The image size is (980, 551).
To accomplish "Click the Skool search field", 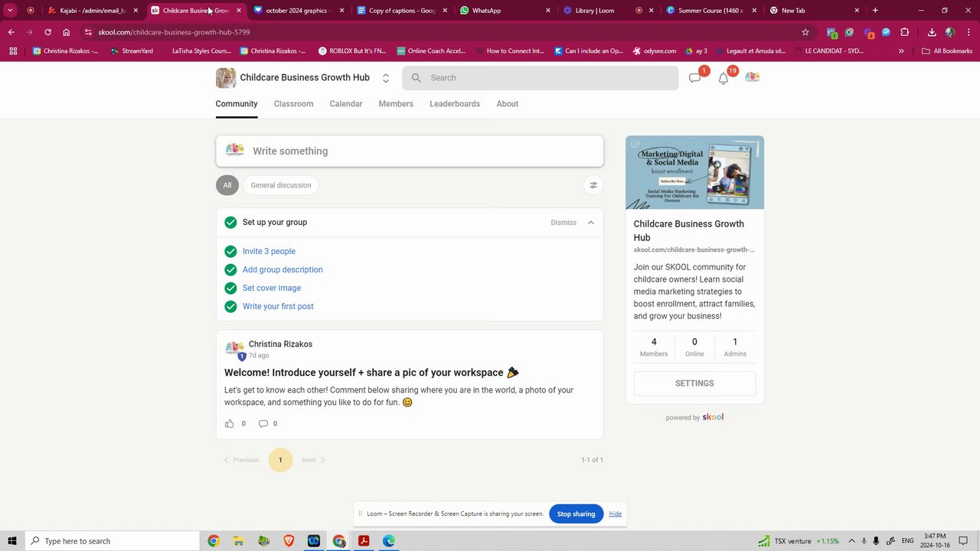I will coord(541,78).
